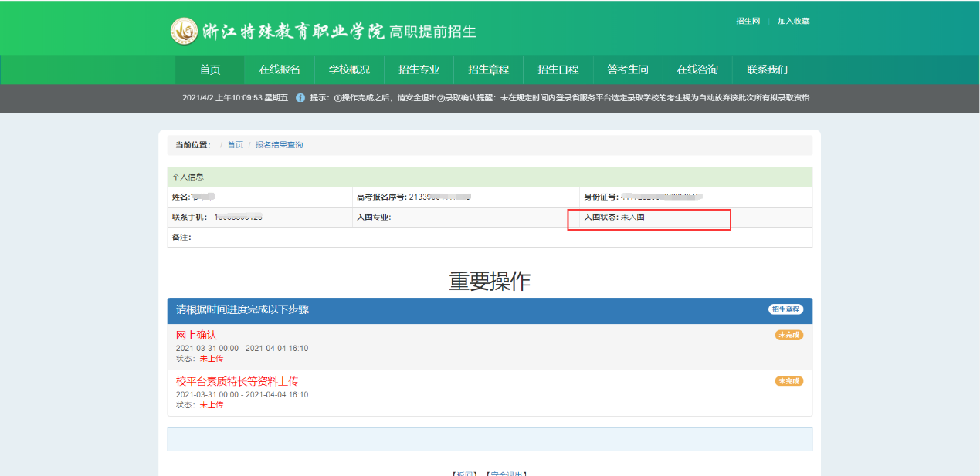980x476 pixels.
Task: Go to the 首页 navigation tab
Action: (x=210, y=69)
